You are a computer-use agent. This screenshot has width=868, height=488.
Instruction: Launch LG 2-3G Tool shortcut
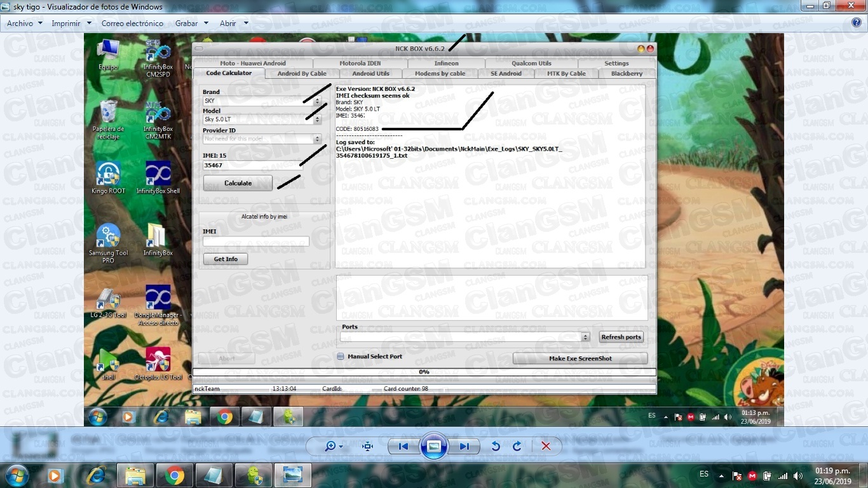pos(108,302)
